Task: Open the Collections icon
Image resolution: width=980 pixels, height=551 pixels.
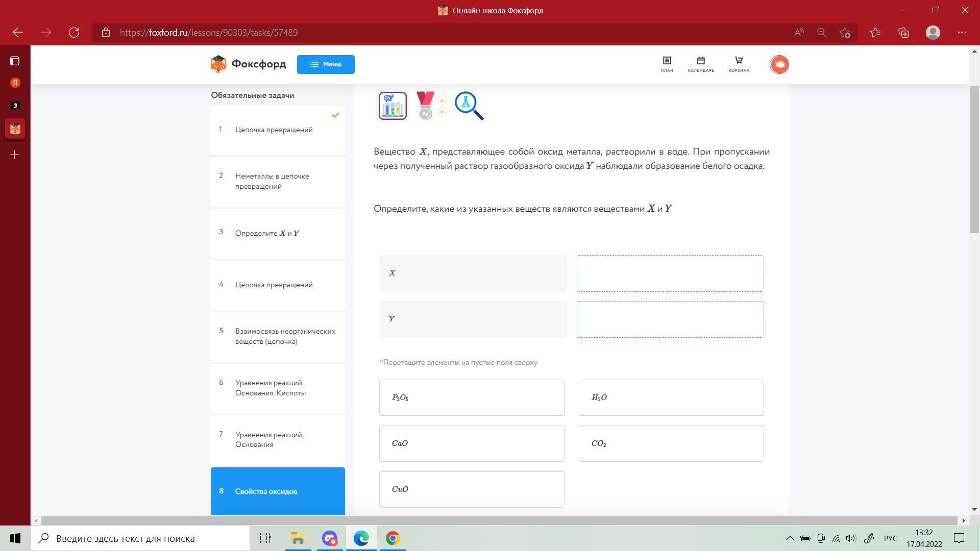Action: tap(903, 33)
